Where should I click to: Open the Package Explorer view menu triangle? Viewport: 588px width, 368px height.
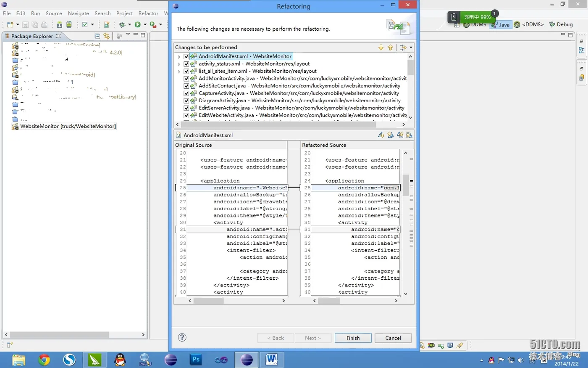(x=128, y=35)
